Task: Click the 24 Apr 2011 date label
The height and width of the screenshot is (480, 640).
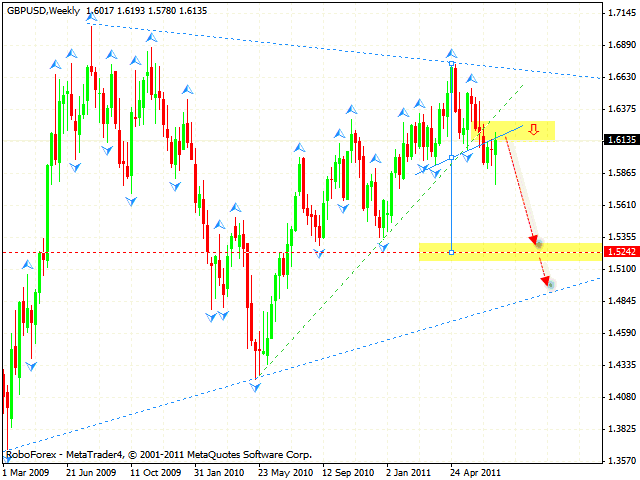Action: pos(475,473)
